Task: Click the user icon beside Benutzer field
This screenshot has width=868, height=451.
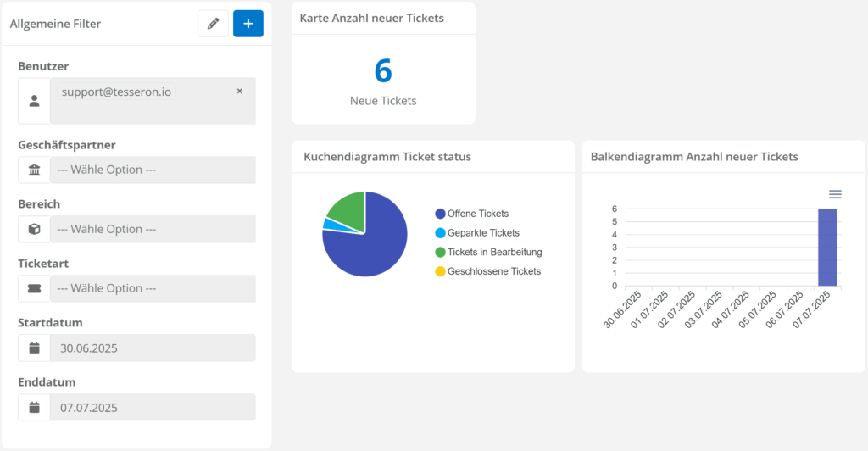Action: pyautogui.click(x=34, y=101)
